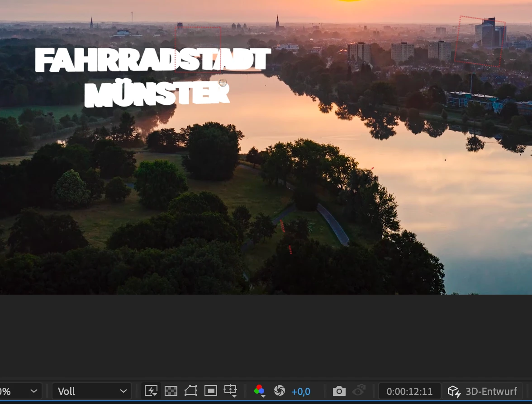532x404 pixels.
Task: Toggle mask and shape path visibility
Action: [191, 391]
